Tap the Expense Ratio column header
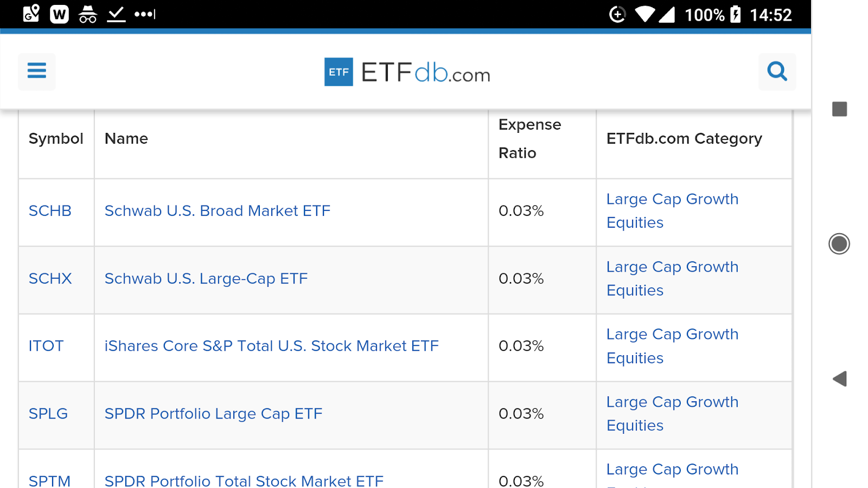868x488 pixels. tap(529, 139)
